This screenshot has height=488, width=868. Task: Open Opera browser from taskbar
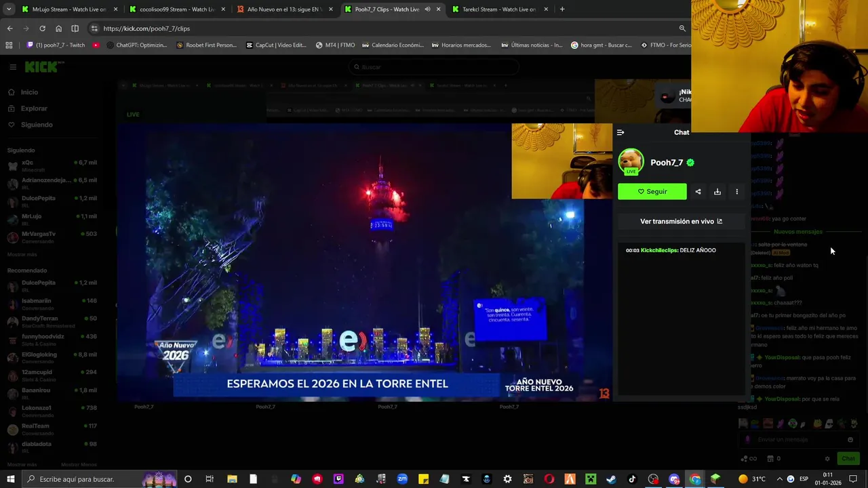(x=549, y=479)
